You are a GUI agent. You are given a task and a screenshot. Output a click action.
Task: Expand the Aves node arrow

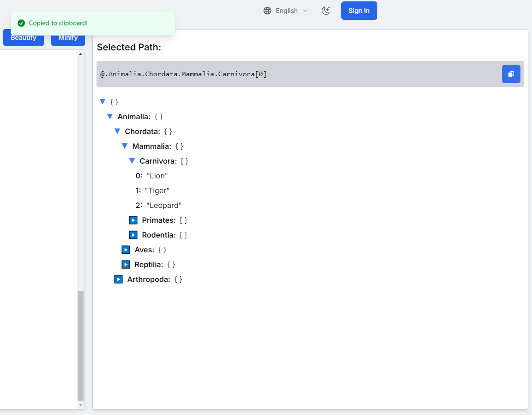126,250
